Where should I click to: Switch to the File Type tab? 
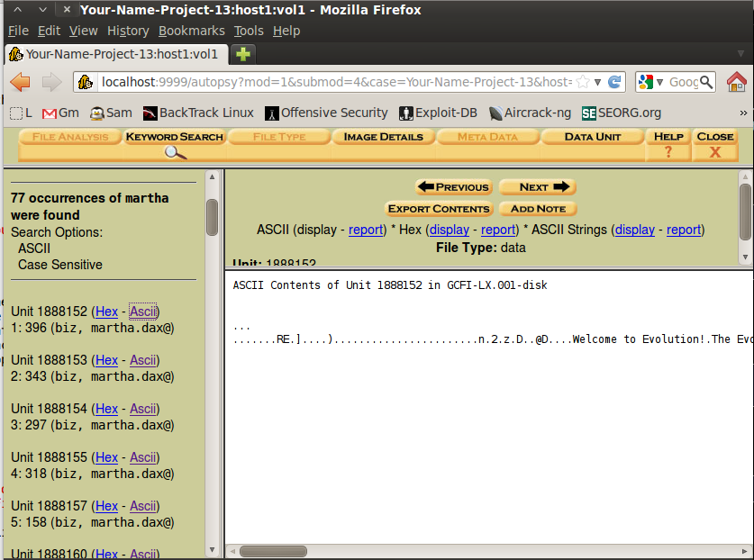click(x=279, y=137)
